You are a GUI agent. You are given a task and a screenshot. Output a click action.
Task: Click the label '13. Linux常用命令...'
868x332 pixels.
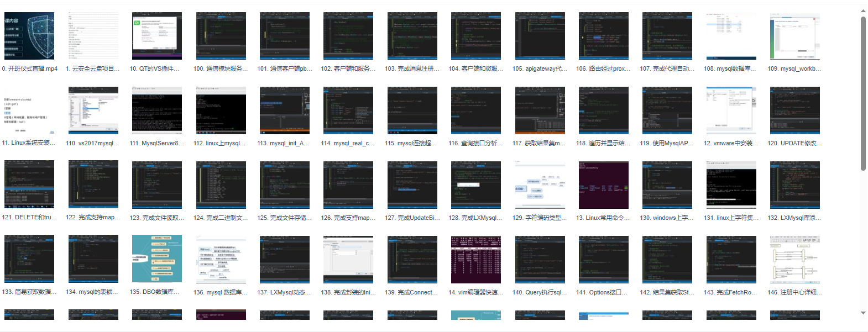coord(604,218)
